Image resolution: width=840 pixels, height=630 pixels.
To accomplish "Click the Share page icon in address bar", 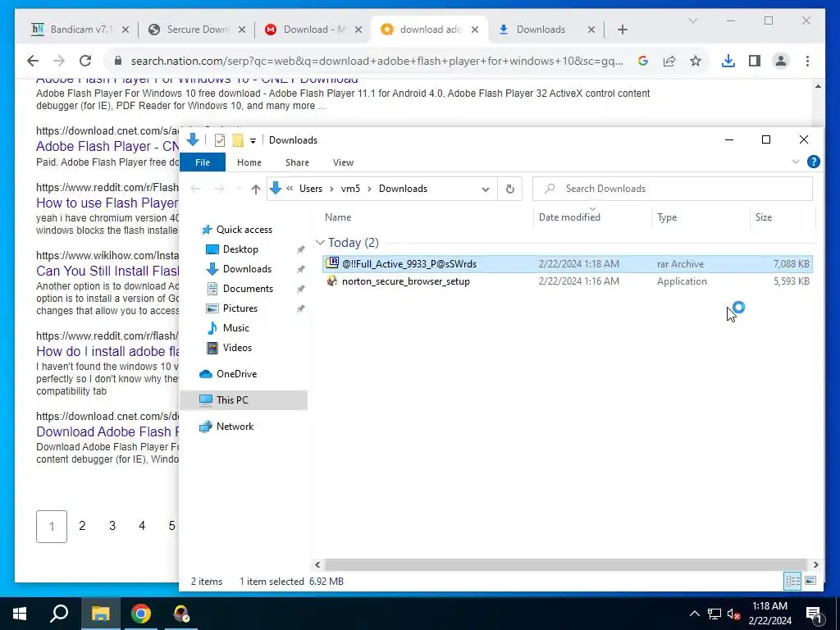I will click(x=669, y=61).
